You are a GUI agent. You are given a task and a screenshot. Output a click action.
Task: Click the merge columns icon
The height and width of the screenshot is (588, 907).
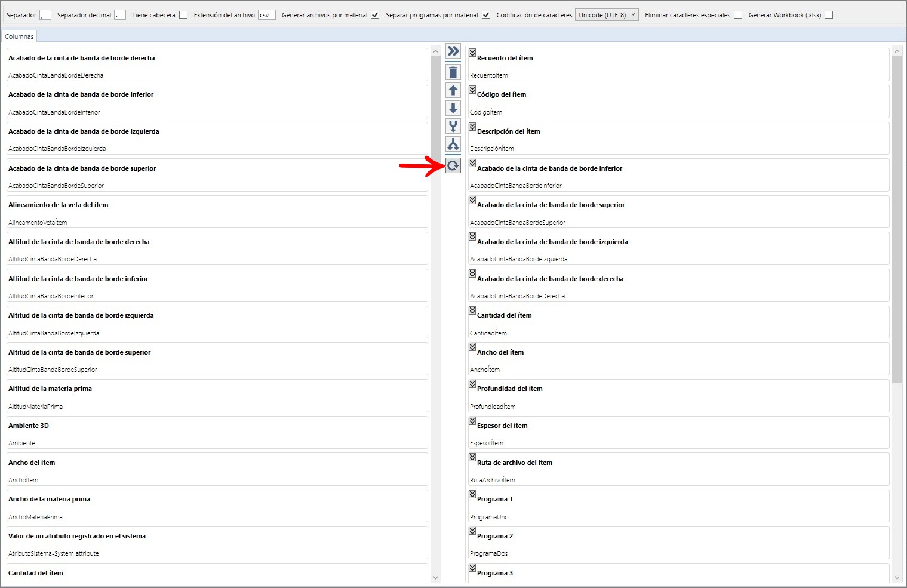tap(453, 126)
